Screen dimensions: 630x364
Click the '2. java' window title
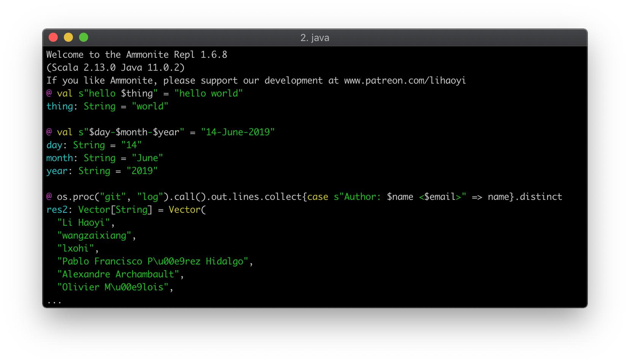click(315, 38)
